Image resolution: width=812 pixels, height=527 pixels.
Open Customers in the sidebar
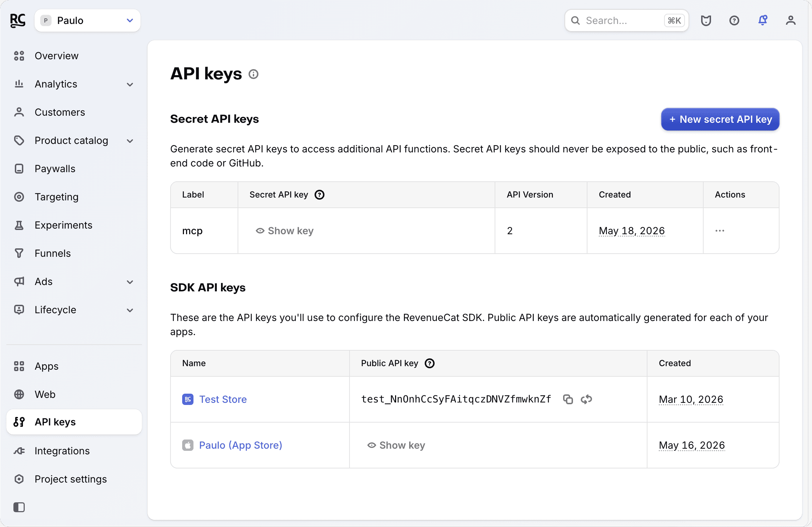point(74,112)
